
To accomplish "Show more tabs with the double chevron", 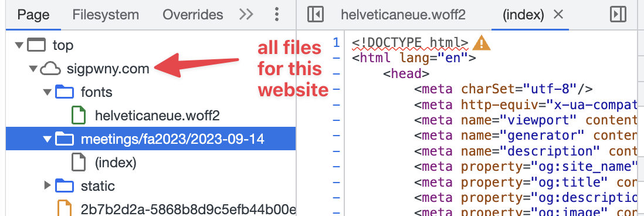I will click(246, 15).
